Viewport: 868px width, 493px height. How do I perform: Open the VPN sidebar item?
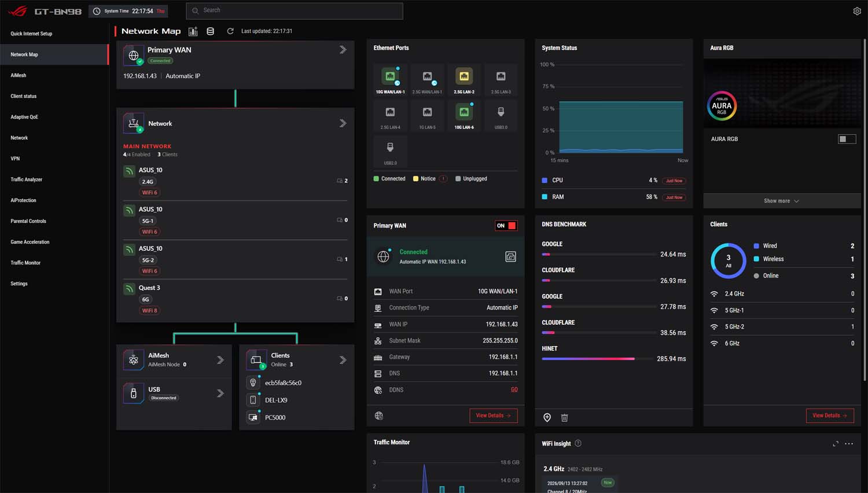point(54,159)
